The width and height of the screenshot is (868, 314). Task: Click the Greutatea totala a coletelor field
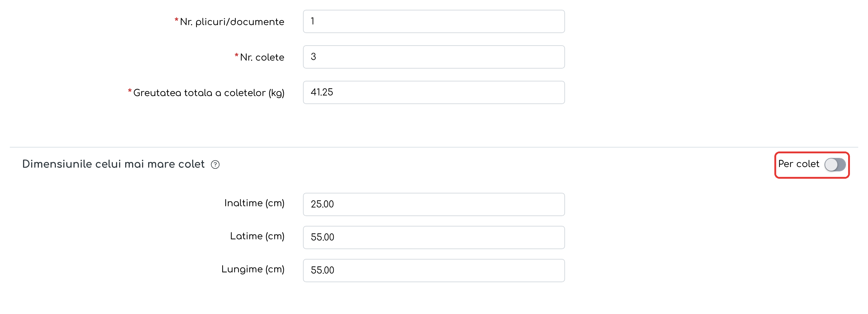(434, 92)
